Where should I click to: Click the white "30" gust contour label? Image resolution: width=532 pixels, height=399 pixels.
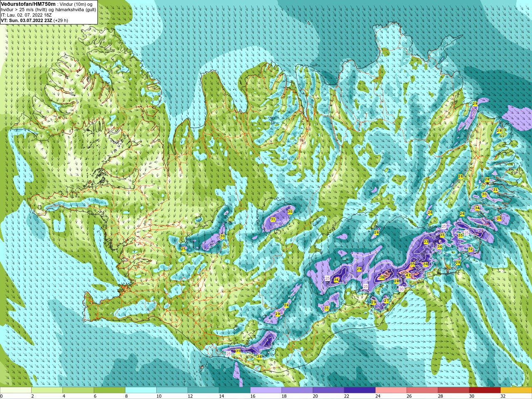click(401, 289)
